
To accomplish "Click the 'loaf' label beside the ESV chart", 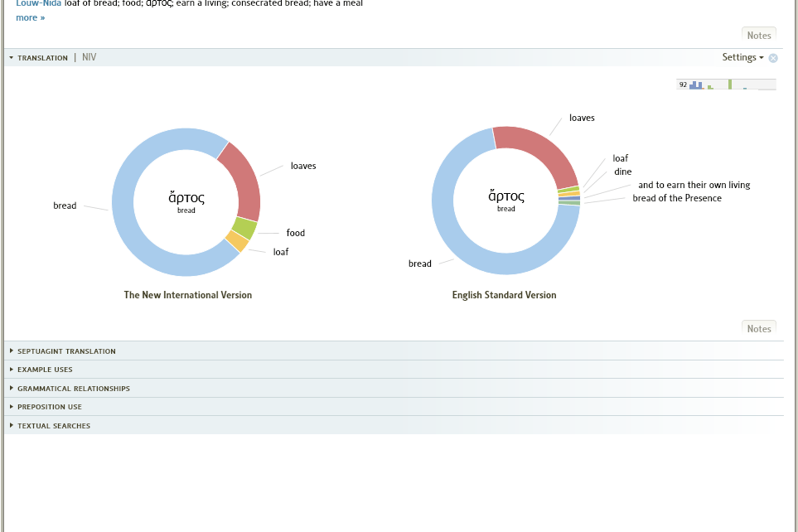I will click(621, 158).
